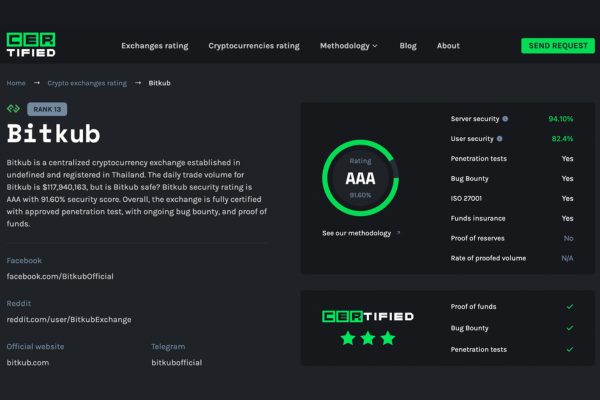The image size is (600, 400).
Task: Click the arrow icon beside See our methodology
Action: coord(398,232)
